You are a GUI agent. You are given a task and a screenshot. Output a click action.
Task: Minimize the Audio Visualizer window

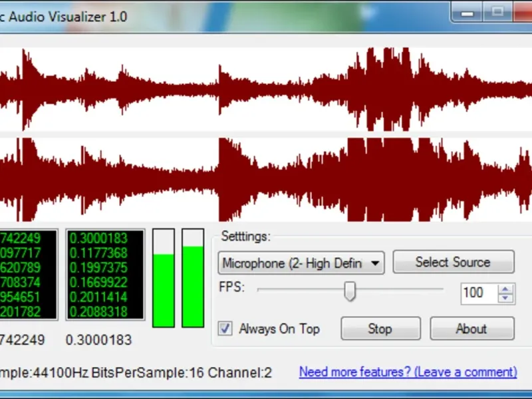467,13
